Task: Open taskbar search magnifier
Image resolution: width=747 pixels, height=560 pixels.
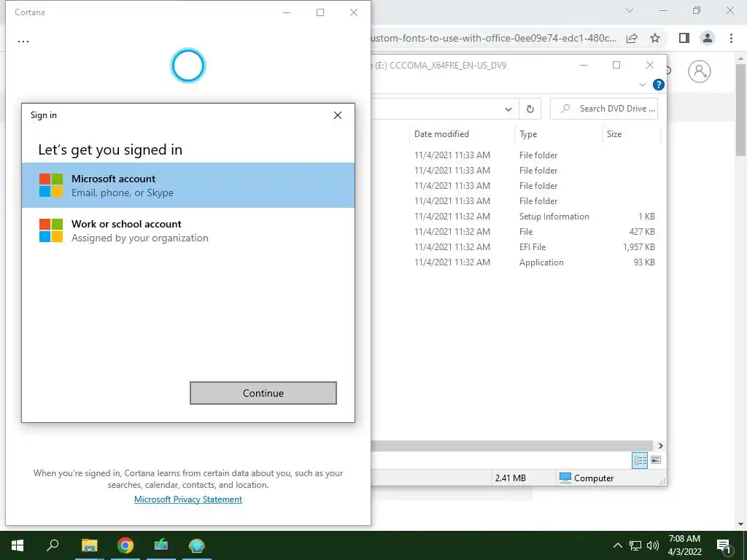Action: pyautogui.click(x=53, y=545)
